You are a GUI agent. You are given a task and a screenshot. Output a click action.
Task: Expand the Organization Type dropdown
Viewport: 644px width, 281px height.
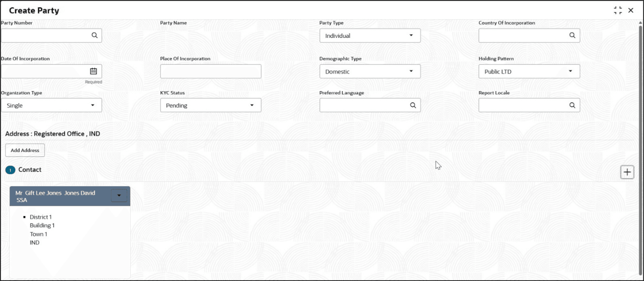51,105
